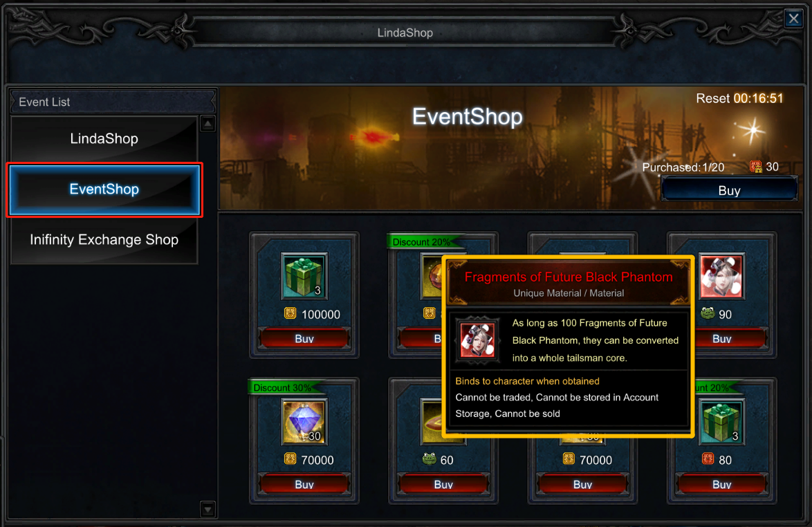Click the event list scroll down arrow

click(x=207, y=510)
